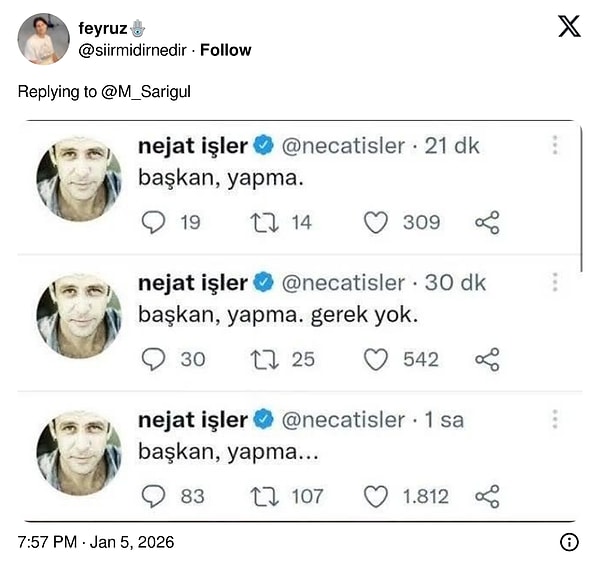The image size is (600, 572).
Task: Share the 30 dk tweet
Action: (487, 359)
